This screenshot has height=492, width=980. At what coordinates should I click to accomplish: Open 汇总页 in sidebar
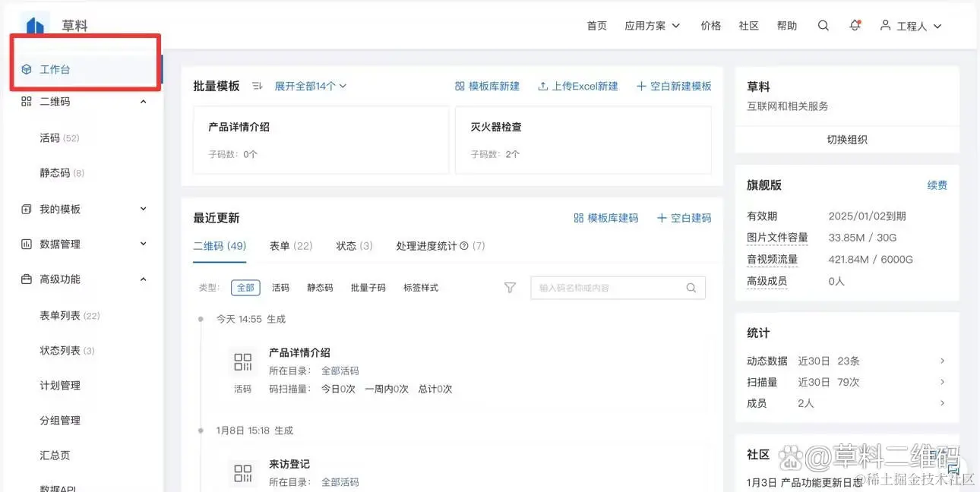pos(55,456)
